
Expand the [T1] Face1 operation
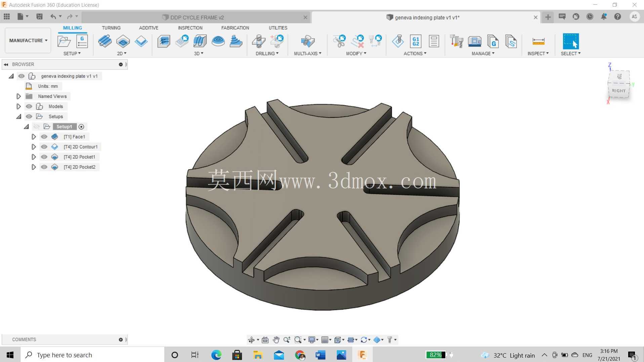click(33, 137)
